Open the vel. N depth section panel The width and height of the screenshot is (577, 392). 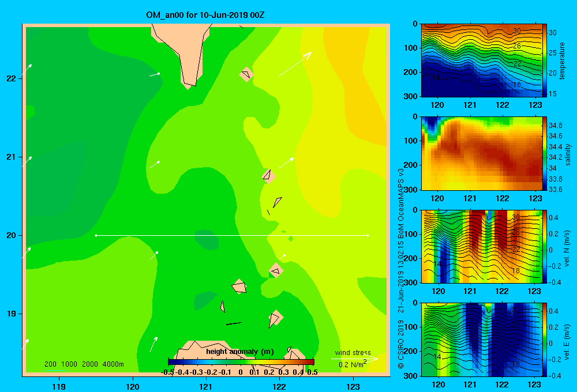pos(481,246)
